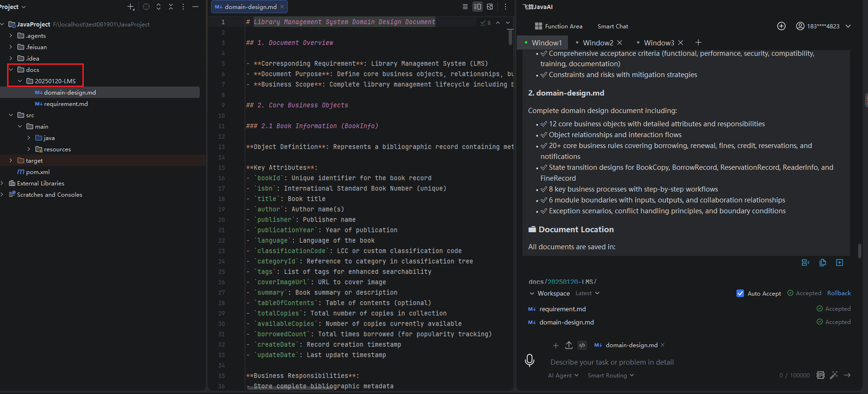This screenshot has height=394, width=868.
Task: Close the Window3 chat tab
Action: [681, 43]
